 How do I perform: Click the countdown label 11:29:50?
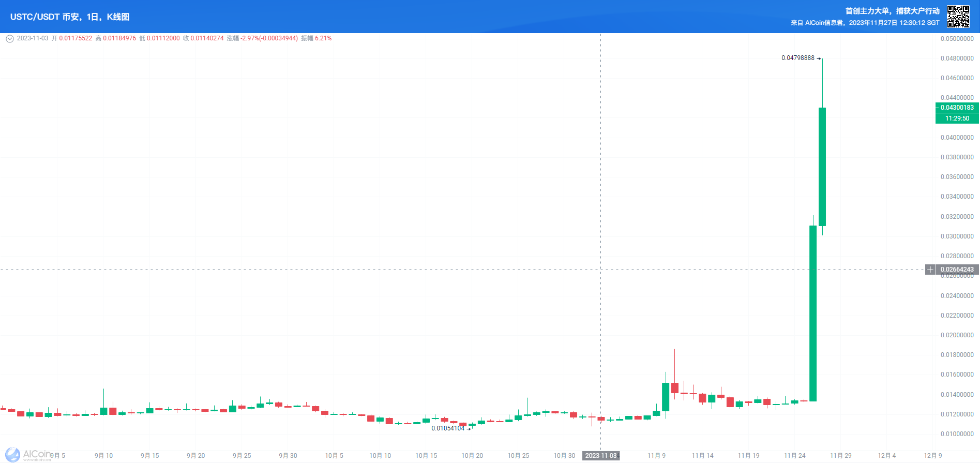click(957, 118)
